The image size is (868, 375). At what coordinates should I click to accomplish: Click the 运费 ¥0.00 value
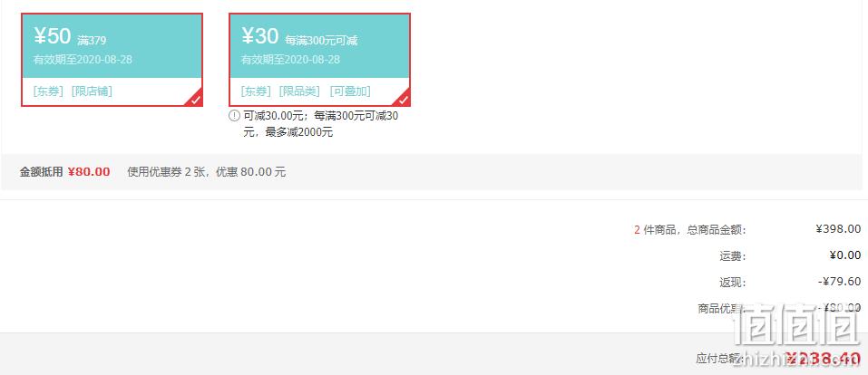(844, 255)
